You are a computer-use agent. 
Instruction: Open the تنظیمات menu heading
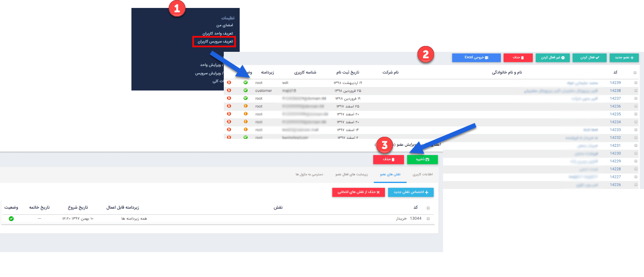click(228, 18)
